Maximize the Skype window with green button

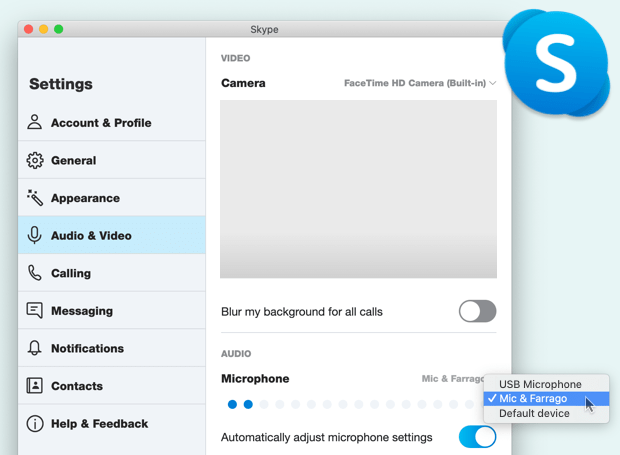click(x=59, y=29)
